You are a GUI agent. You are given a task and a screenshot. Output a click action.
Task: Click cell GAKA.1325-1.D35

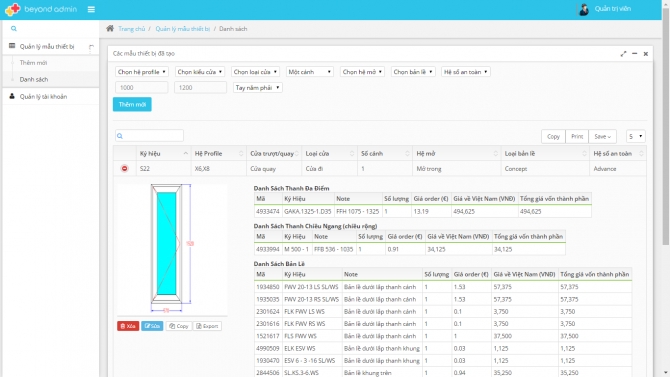(x=308, y=211)
